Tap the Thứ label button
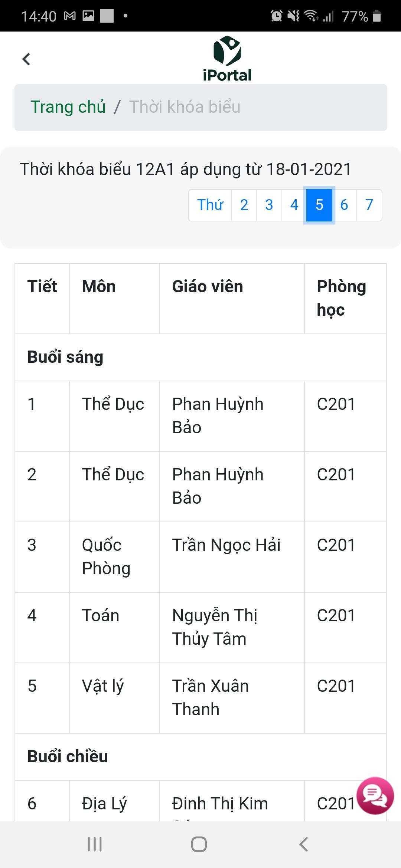The image size is (401, 868). click(210, 205)
